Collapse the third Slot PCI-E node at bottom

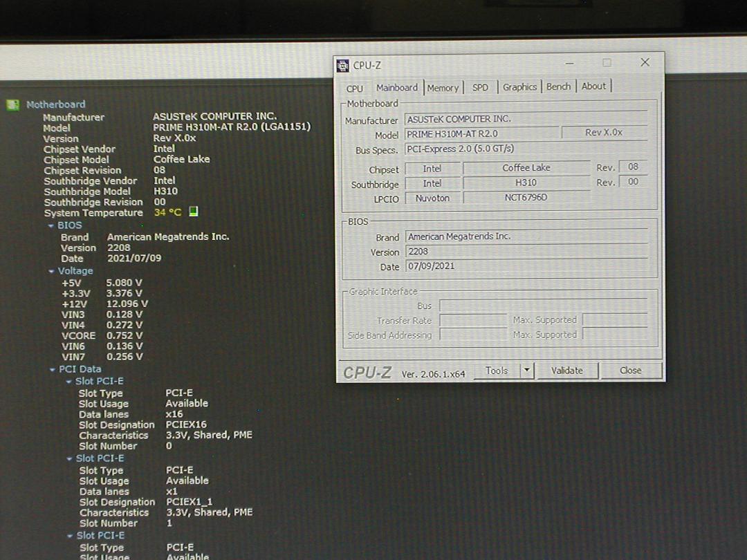[x=70, y=536]
